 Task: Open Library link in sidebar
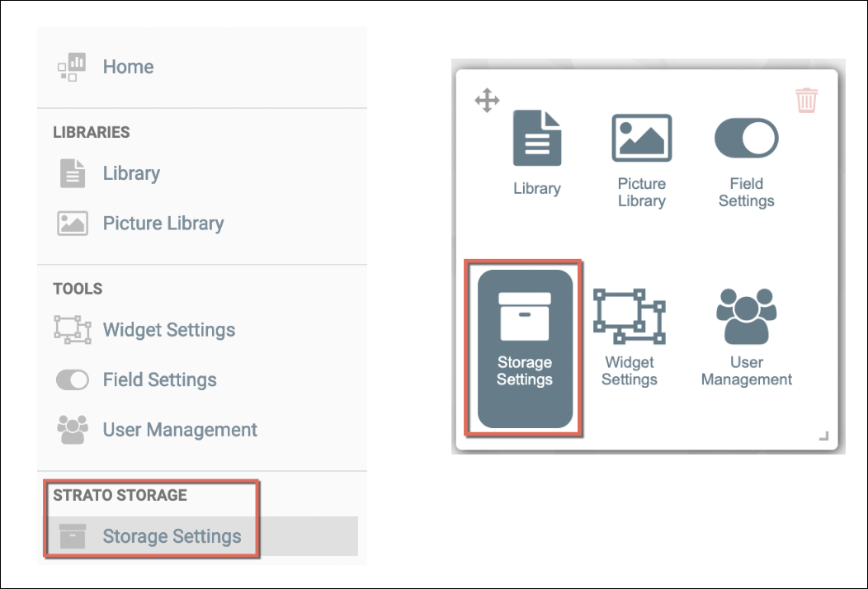click(131, 173)
